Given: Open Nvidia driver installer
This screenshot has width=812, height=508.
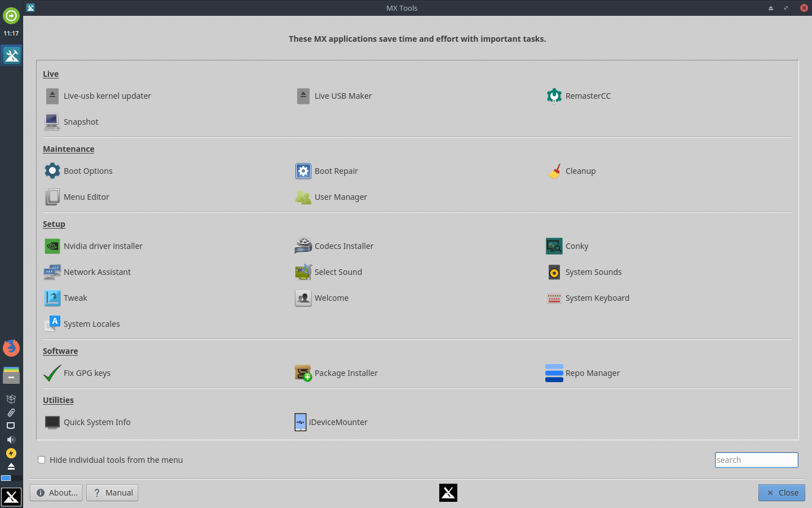Looking at the screenshot, I should (x=94, y=246).
